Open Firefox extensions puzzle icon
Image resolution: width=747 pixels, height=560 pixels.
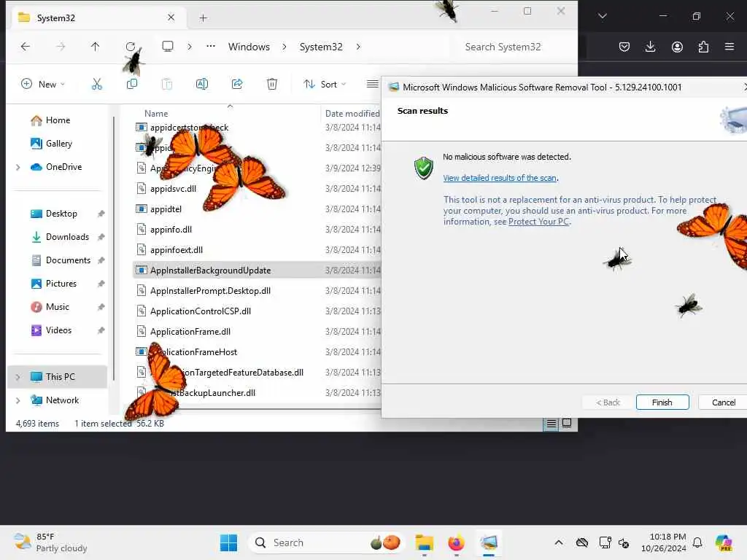pos(703,47)
